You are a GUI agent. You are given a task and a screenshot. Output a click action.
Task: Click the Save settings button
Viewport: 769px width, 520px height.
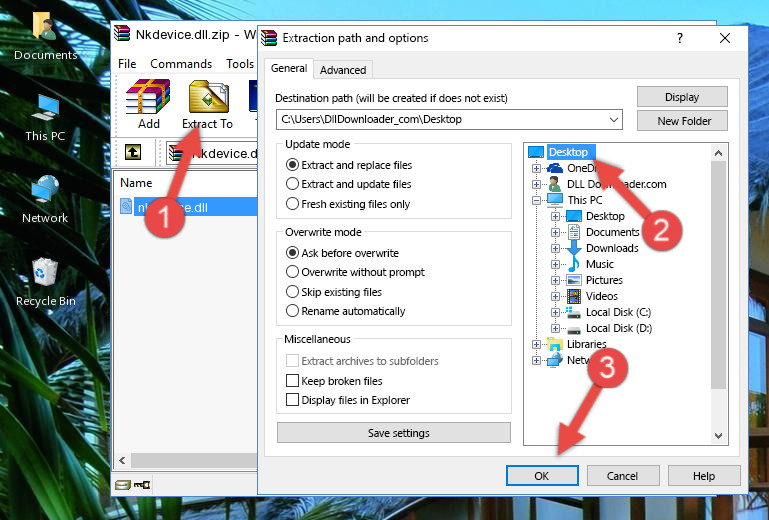point(394,433)
